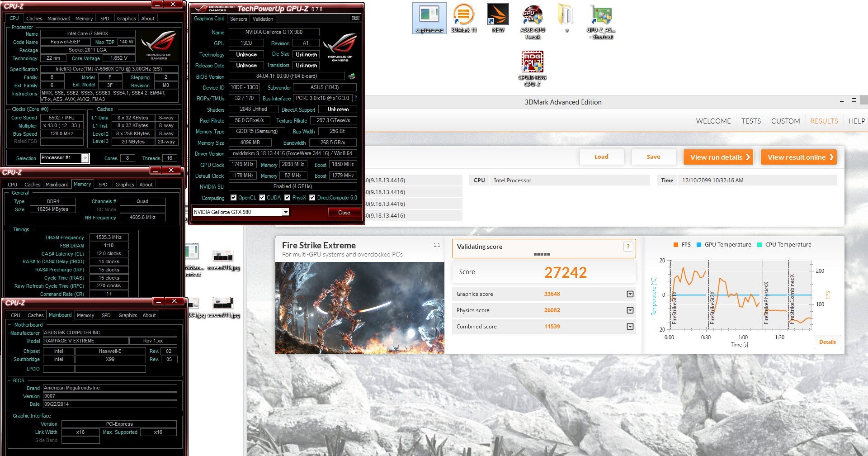Image resolution: width=868 pixels, height=456 pixels.
Task: Toggle OpenCL checkbox in GPU-Z
Action: 234,198
